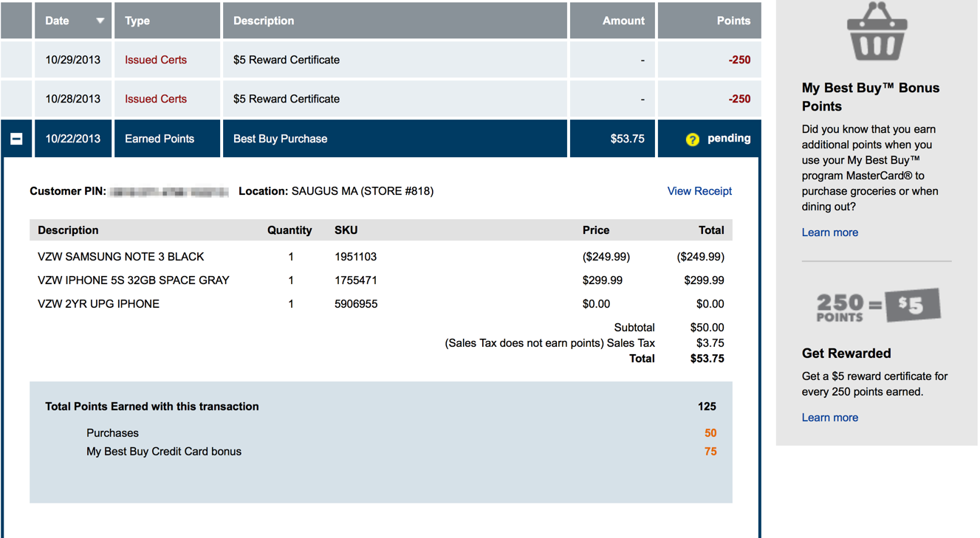Click SAUGUS MA (STORE #818) location

pyautogui.click(x=363, y=191)
